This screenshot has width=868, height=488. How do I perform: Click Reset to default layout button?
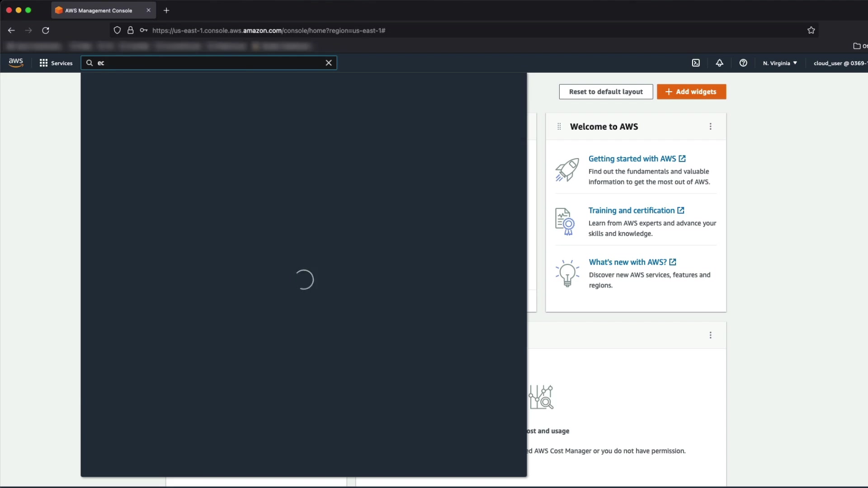click(x=606, y=92)
